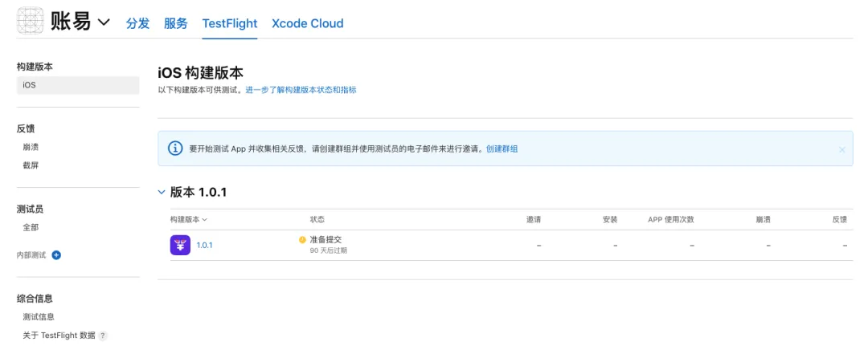Add an internal testing group with plus icon
The image size is (868, 354).
[x=56, y=255]
